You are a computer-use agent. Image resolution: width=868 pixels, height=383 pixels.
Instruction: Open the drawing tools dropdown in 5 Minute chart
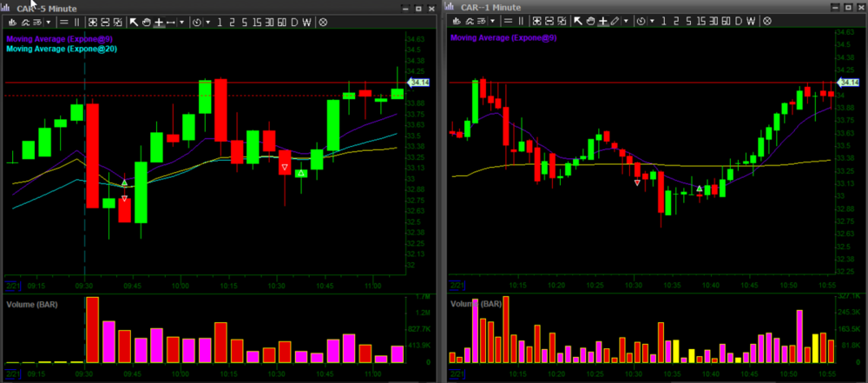[x=183, y=22]
